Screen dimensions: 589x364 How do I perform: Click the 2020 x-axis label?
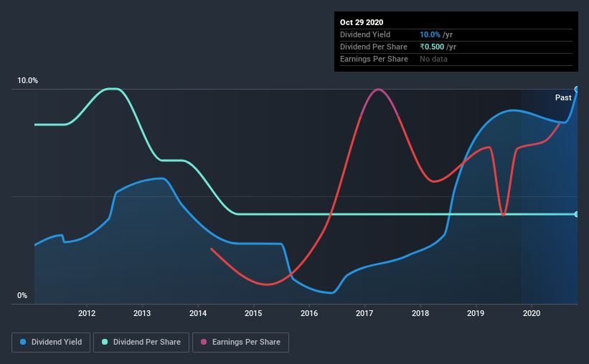(x=532, y=313)
